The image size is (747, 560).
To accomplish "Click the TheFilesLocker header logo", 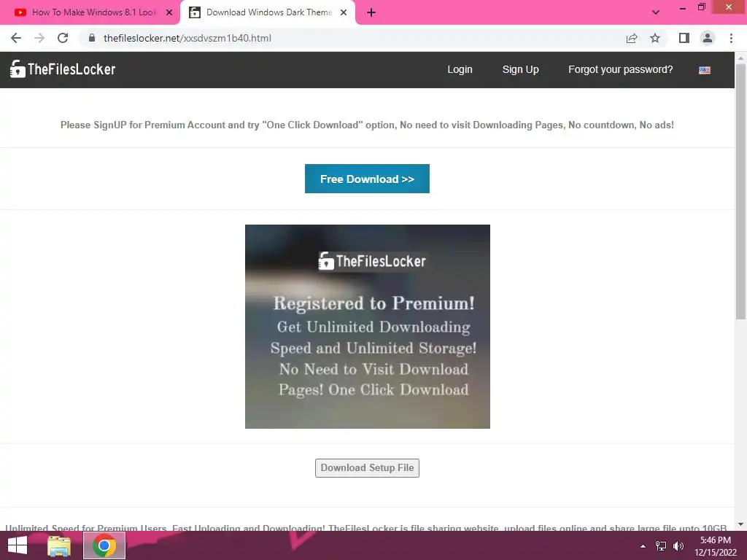I will (x=63, y=69).
